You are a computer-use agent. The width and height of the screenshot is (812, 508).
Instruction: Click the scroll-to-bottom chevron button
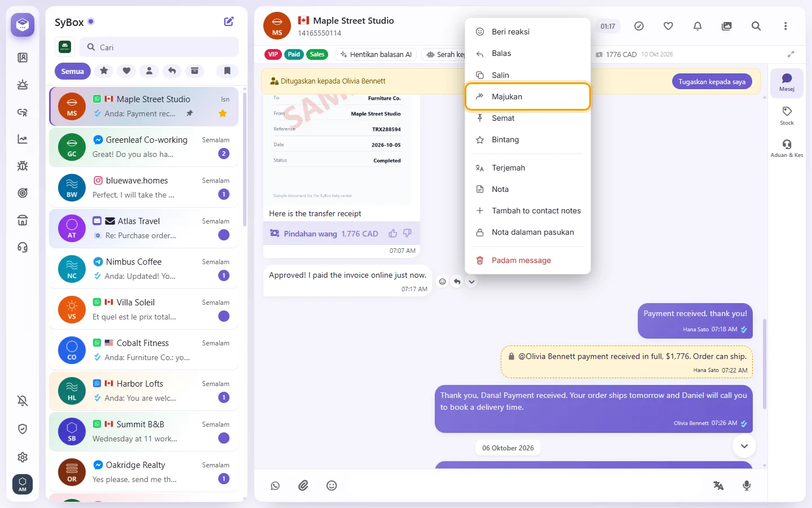pyautogui.click(x=744, y=446)
